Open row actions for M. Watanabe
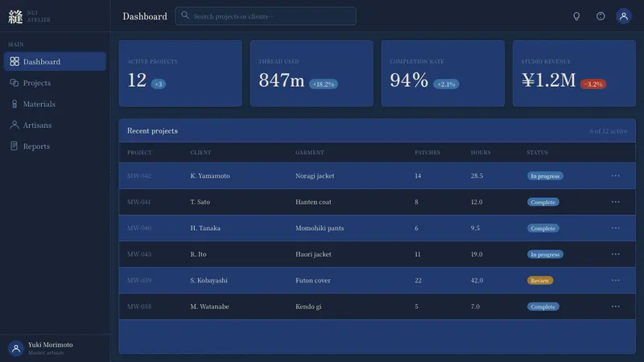 point(615,306)
